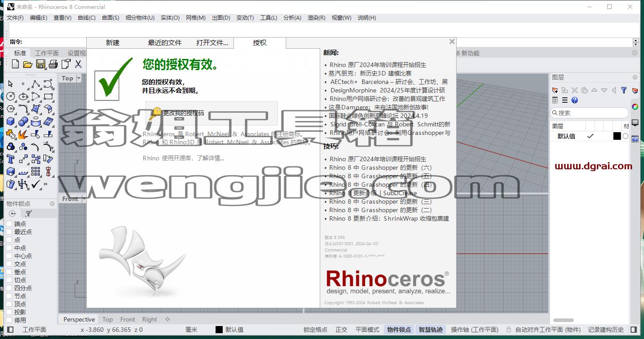The image size is (644, 339).
Task: Select the Circle tool icon
Action: 11,96
